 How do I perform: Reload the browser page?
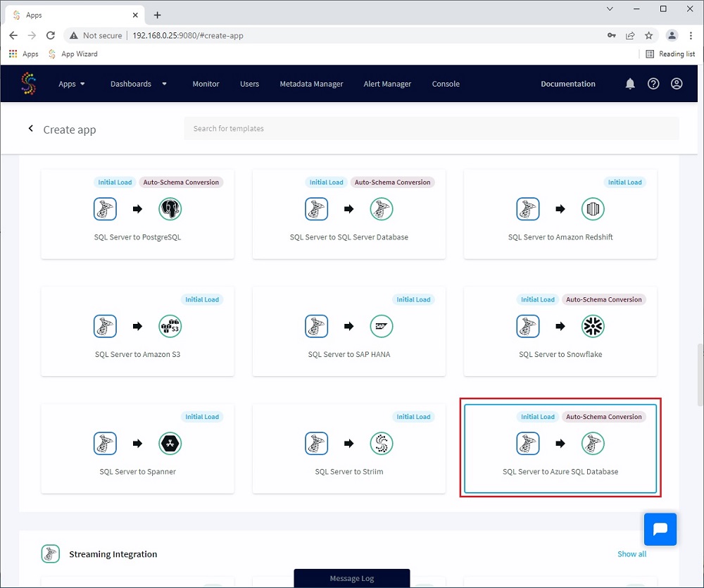pos(50,35)
